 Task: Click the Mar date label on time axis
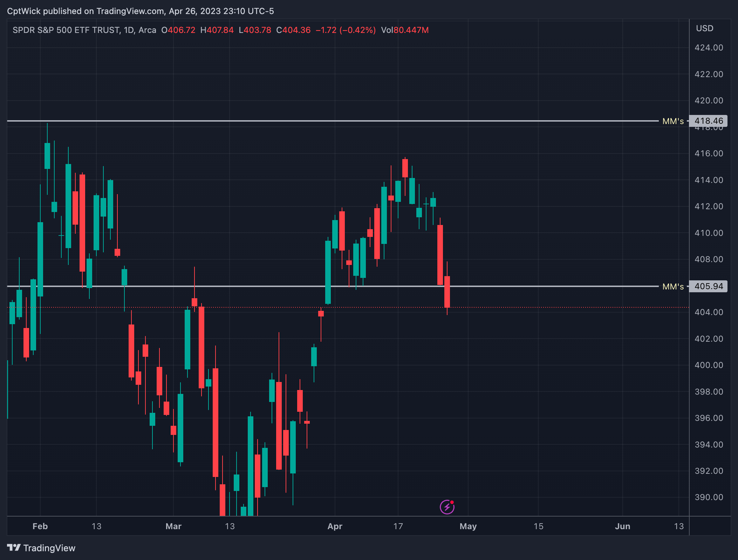coord(173,526)
